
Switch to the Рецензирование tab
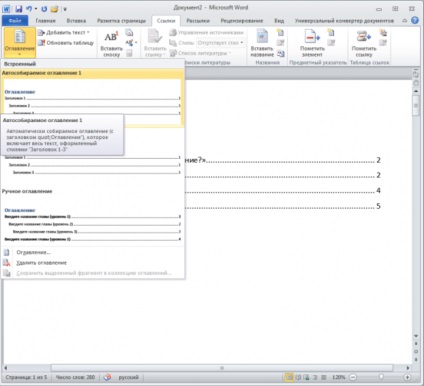242,21
